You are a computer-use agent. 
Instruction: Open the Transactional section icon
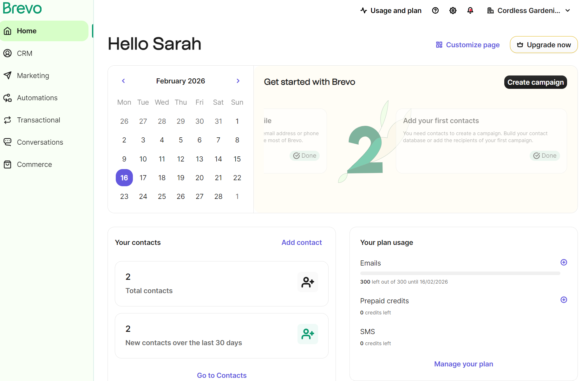coord(8,120)
